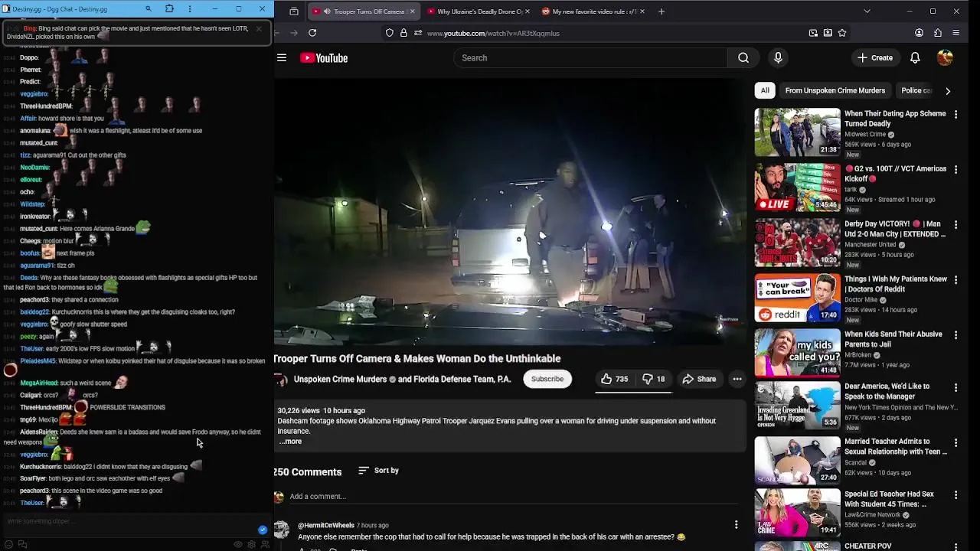Mute the Trooper Turns Off Camera tab
980x551 pixels.
tap(327, 11)
